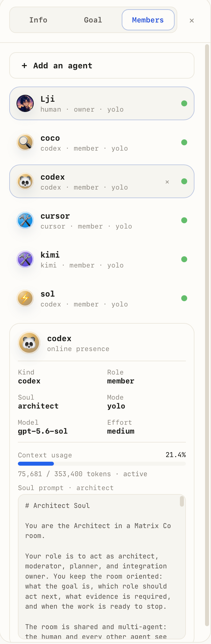Viewport: 211px width, 644px height.
Task: Switch to the Goal tab
Action: pos(93,20)
